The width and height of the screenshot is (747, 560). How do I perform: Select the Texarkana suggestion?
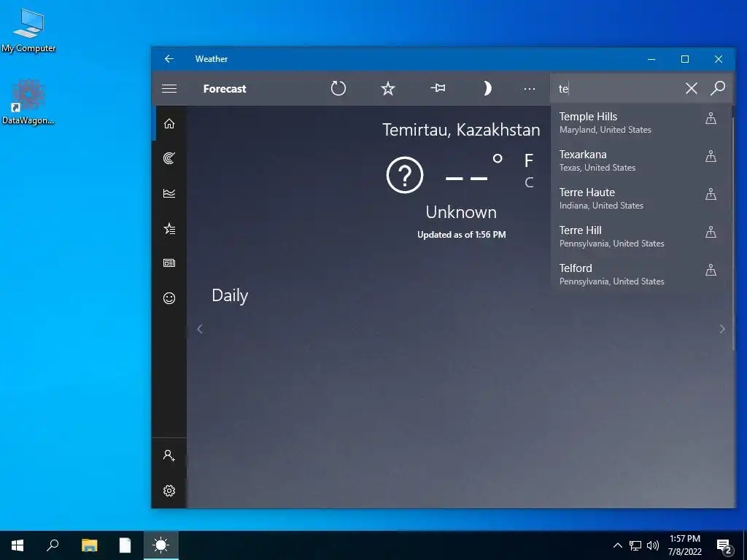point(640,161)
